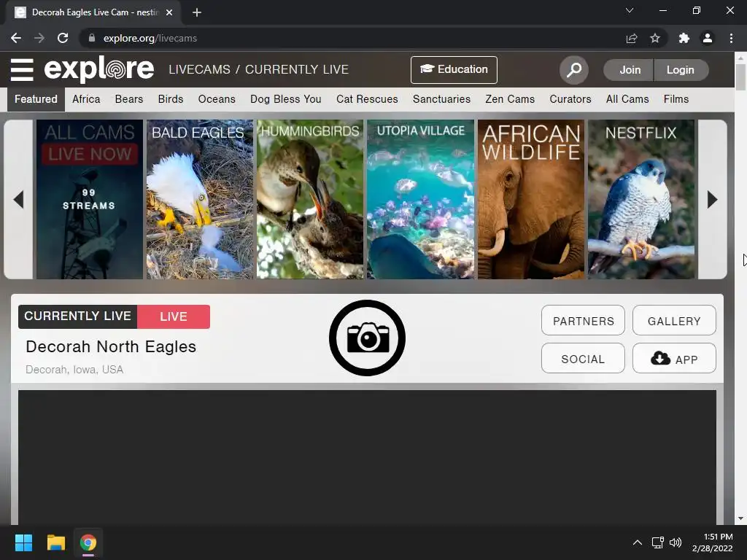Open the Utopia Village thumbnail
The height and width of the screenshot is (560, 747).
coord(421,199)
